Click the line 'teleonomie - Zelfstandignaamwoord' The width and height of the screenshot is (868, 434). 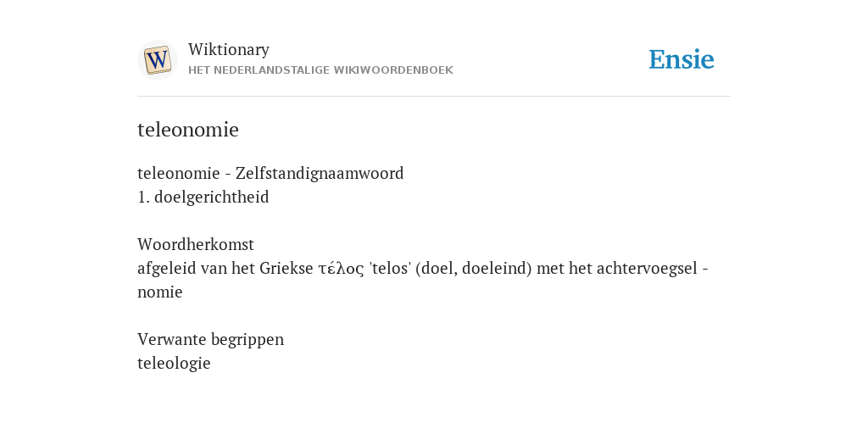tap(270, 173)
